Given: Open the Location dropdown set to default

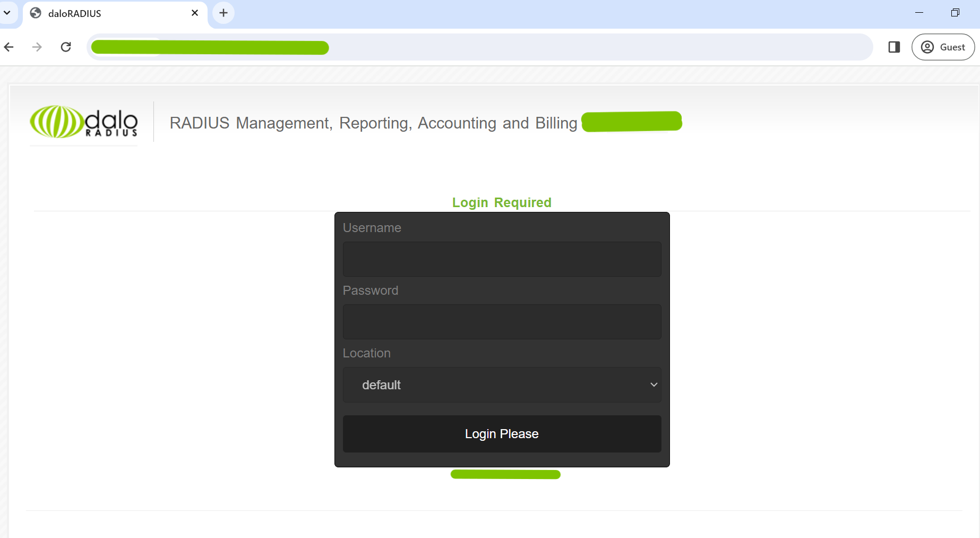Looking at the screenshot, I should click(x=502, y=385).
